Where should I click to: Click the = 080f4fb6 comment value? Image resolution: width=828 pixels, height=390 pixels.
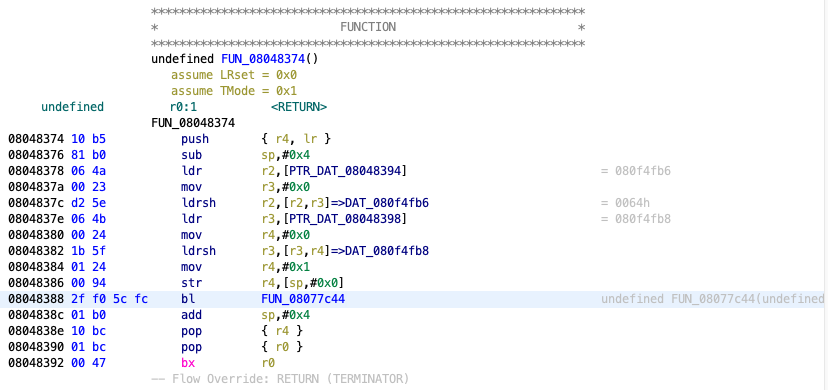(636, 171)
